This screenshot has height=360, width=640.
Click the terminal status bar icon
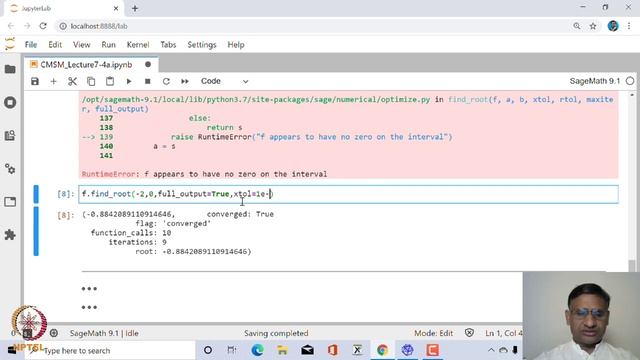(x=27, y=333)
